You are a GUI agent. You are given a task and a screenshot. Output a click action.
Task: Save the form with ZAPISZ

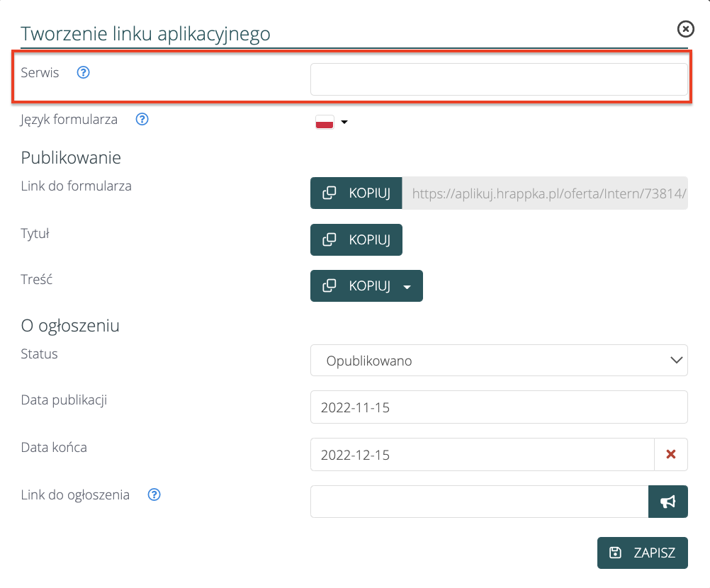[642, 553]
